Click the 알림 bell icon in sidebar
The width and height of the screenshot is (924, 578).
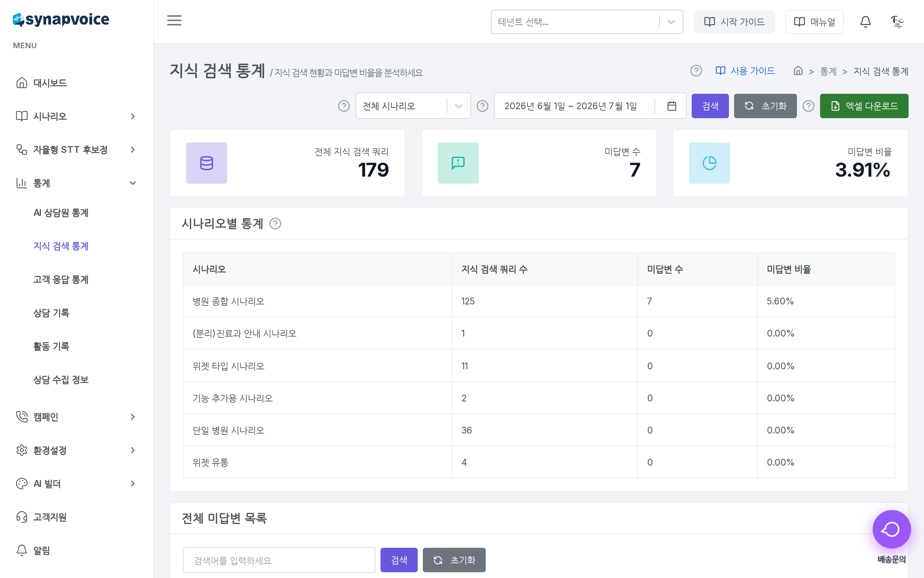click(x=22, y=550)
